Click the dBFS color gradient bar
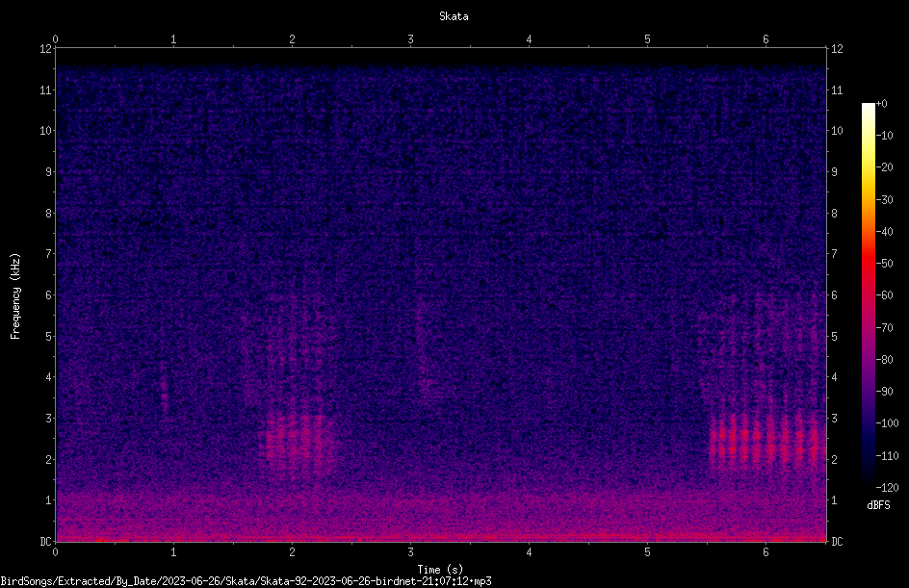Viewport: 909px width, 588px height. tap(868, 294)
